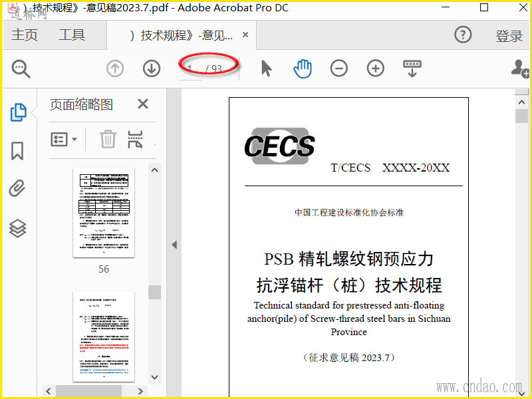Select the thumbnail below page 56

[104, 336]
